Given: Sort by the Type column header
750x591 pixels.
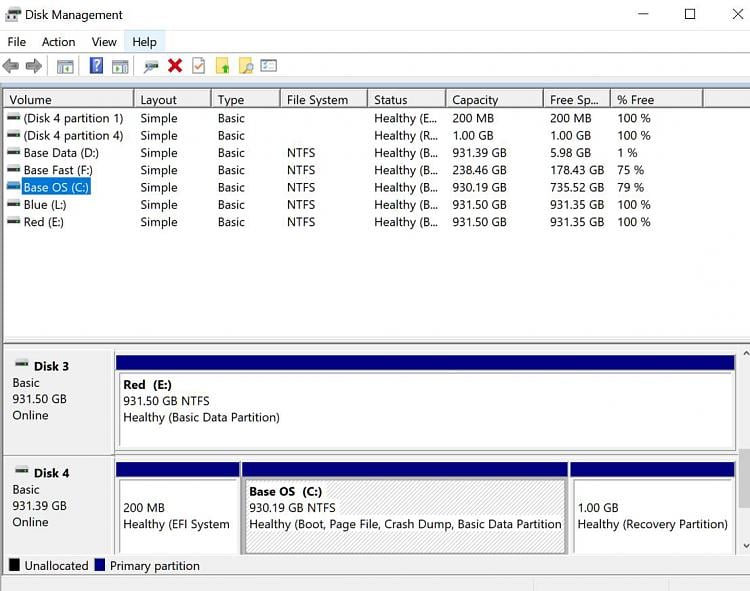Looking at the screenshot, I should click(x=246, y=99).
